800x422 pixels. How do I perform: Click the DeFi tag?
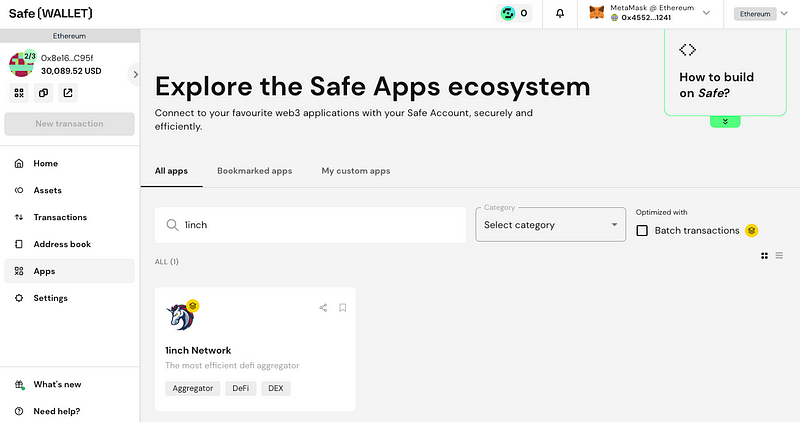[x=241, y=388]
